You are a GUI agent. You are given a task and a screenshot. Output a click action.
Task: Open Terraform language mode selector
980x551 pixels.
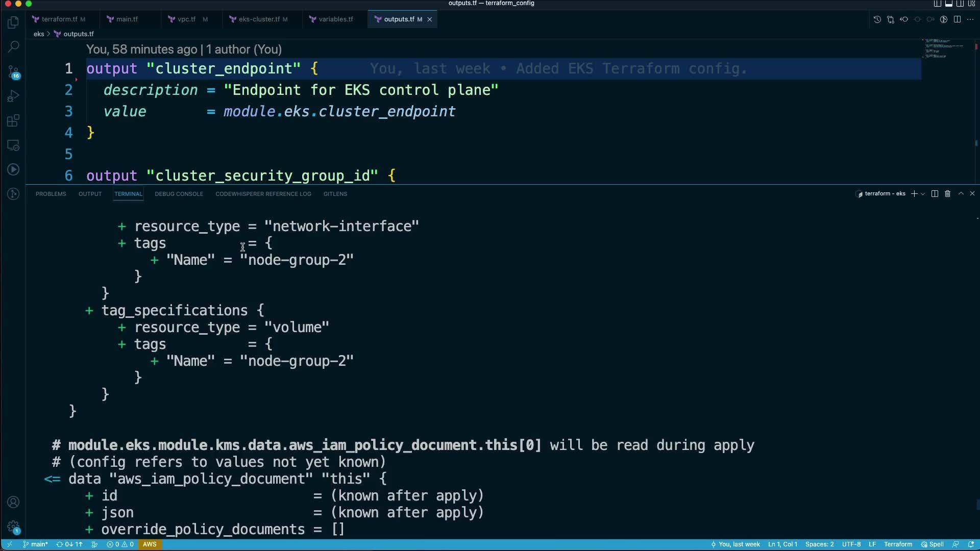click(898, 544)
